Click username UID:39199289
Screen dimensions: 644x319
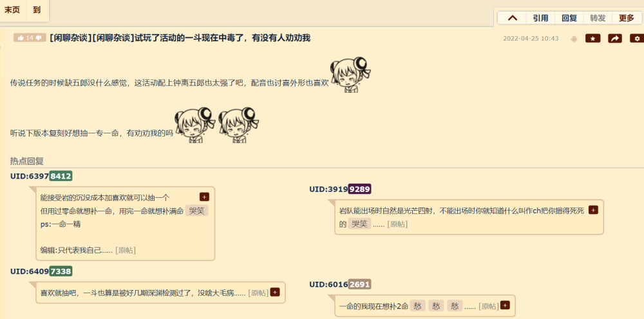coord(340,189)
